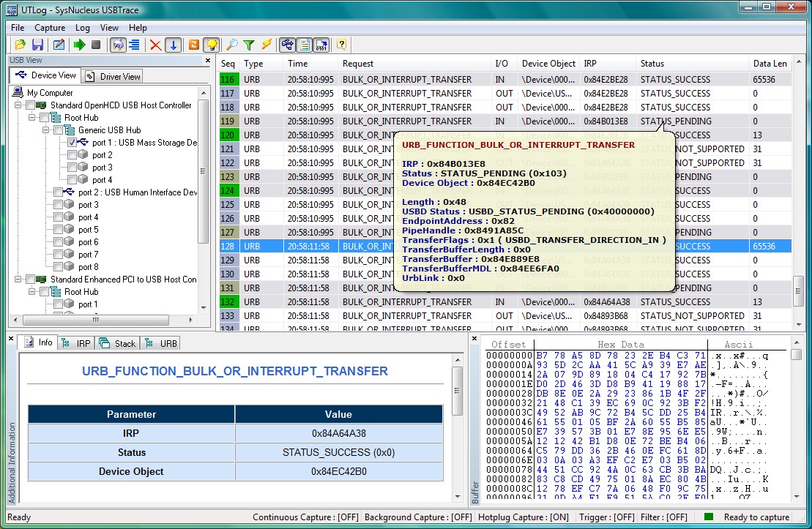Image resolution: width=812 pixels, height=529 pixels.
Task: Open the Capture menu
Action: point(50,28)
